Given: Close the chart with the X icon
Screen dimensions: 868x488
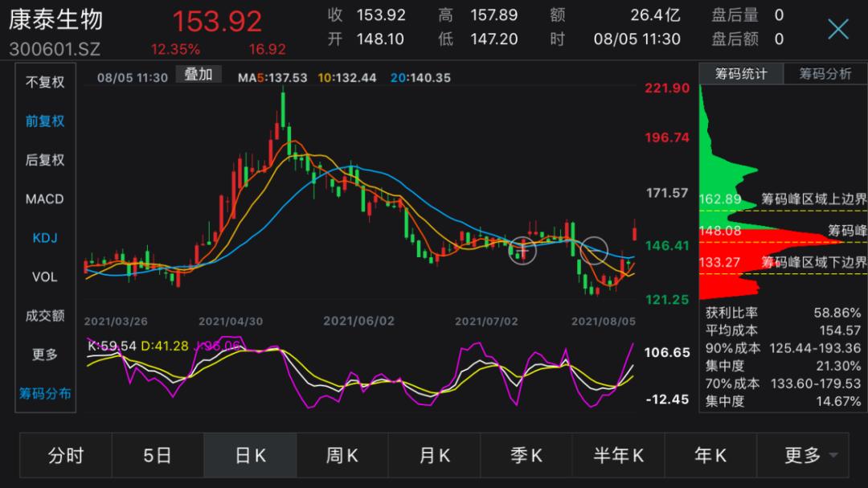Looking at the screenshot, I should click(x=837, y=29).
